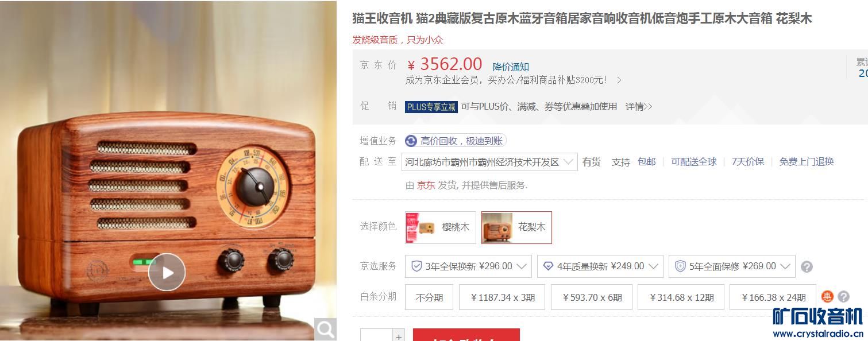Play the product video on the radio image

(x=167, y=272)
